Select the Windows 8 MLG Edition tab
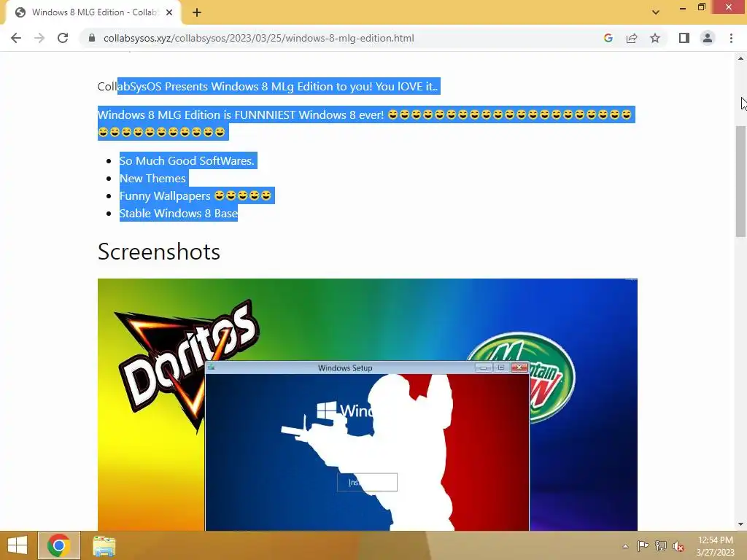Image resolution: width=747 pixels, height=560 pixels. tap(93, 13)
